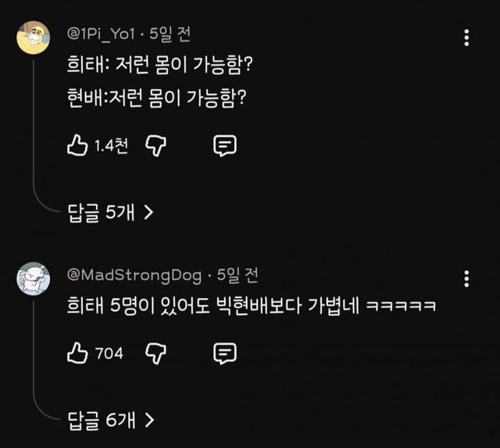Expand the 답글 5개 replies
Screen dimensions: 500x448
tap(100, 212)
